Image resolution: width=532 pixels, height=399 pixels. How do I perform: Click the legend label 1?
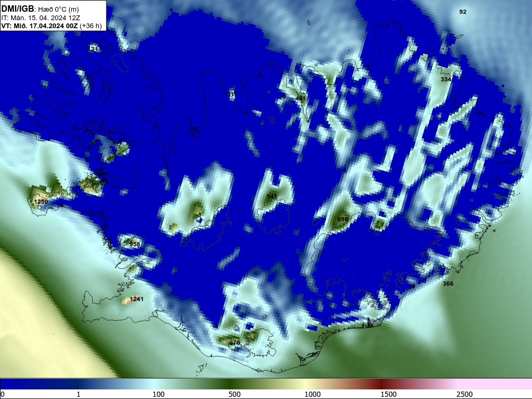pyautogui.click(x=78, y=394)
